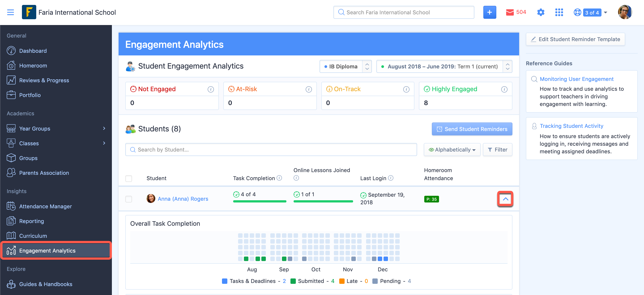Screen dimensions: 644x295
Task: Click the Not Engaged status card
Action: [172, 96]
